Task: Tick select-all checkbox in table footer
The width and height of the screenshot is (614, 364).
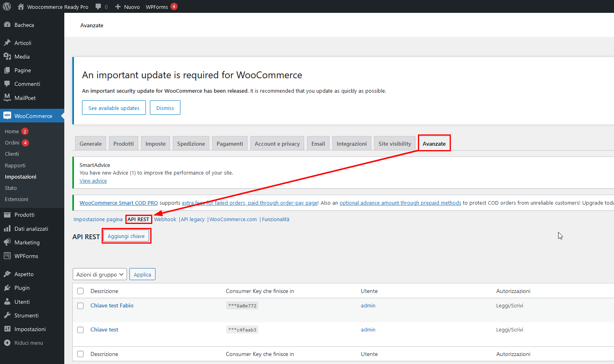Action: [x=80, y=354]
